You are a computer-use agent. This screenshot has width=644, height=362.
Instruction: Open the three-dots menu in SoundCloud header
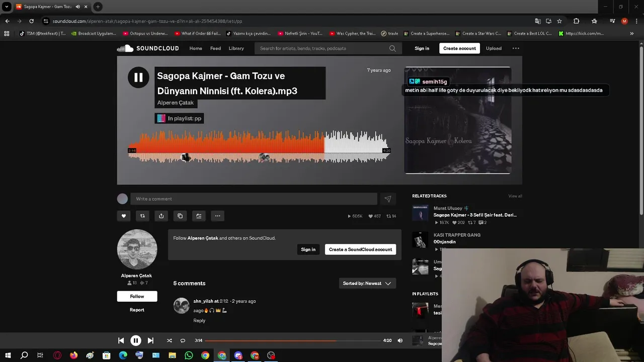(516, 48)
